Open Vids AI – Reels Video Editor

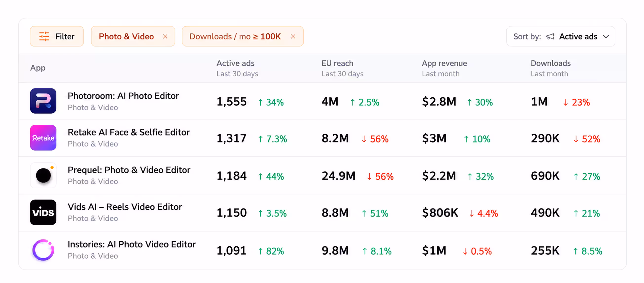tap(125, 207)
